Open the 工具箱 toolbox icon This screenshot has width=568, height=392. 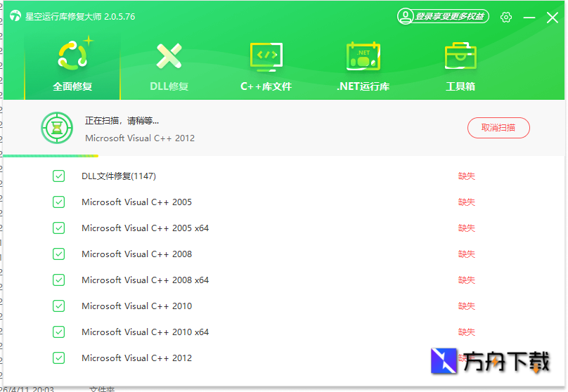coord(460,55)
